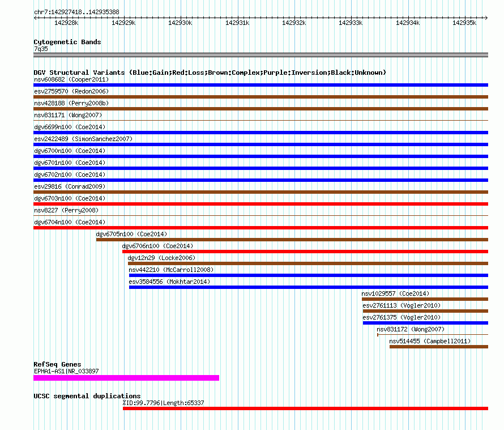Click the 142932k ruler tick label

294,23
